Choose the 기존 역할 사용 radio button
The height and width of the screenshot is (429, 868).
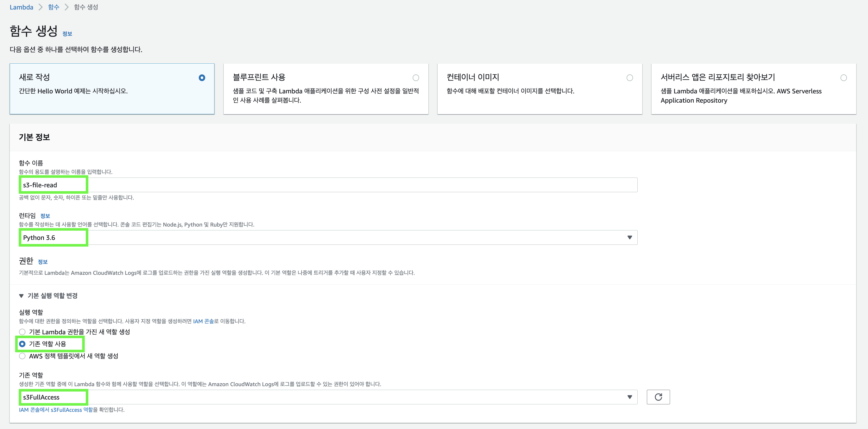(22, 344)
